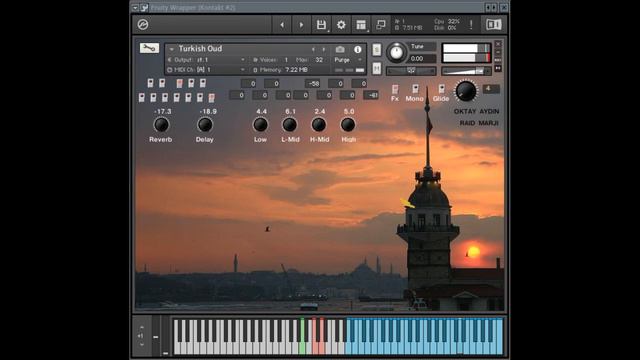Viewport: 640px width, 360px height.
Task: Click the Tune knob
Action: (x=396, y=52)
